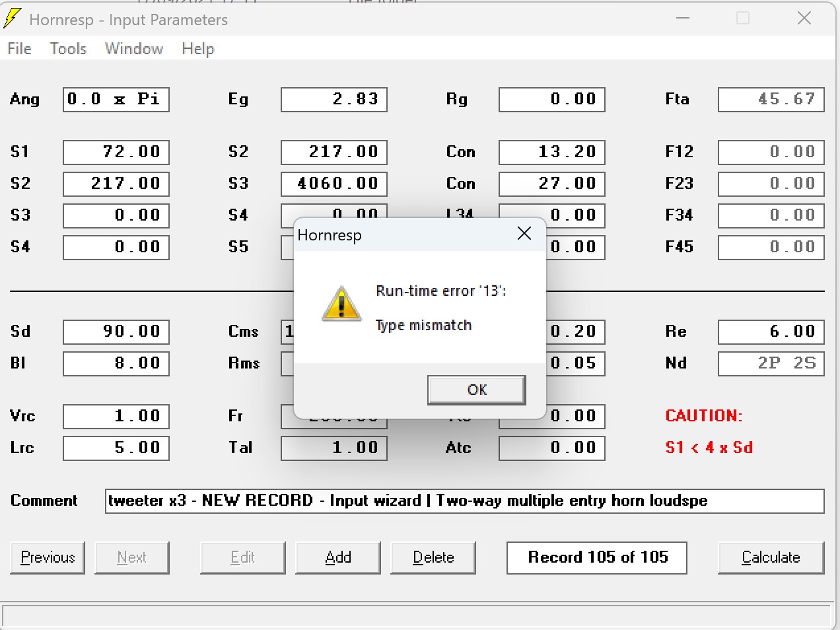Click the F23 field
The height and width of the screenshot is (630, 840).
(771, 184)
